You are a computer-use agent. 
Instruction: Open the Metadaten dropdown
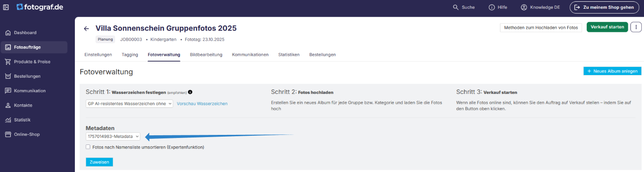[x=113, y=137]
